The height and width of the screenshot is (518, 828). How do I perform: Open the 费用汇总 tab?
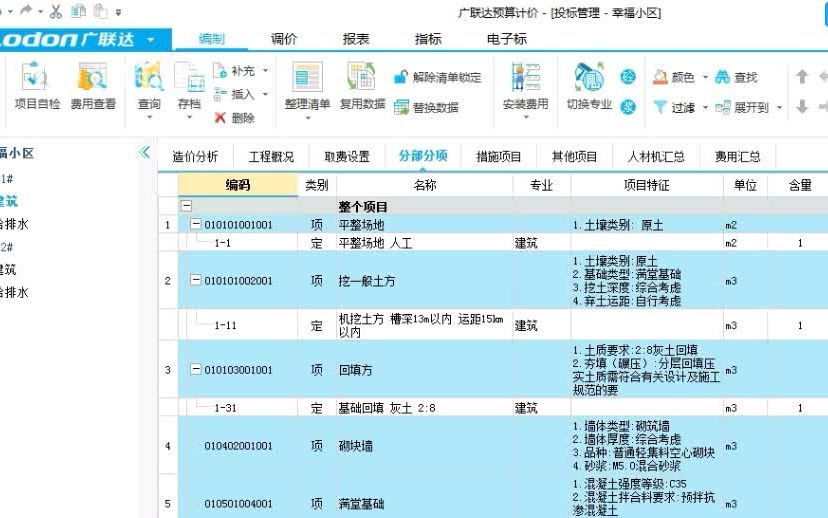[738, 156]
